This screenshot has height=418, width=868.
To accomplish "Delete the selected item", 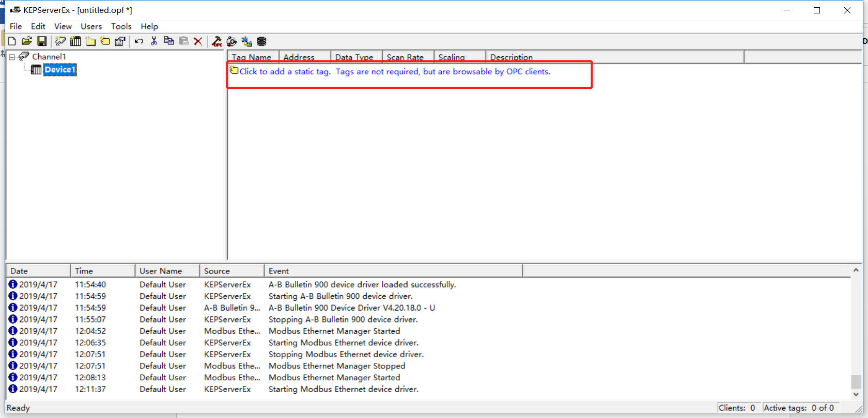I will [x=198, y=41].
